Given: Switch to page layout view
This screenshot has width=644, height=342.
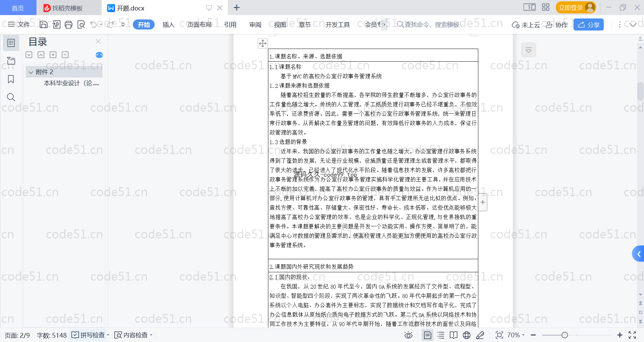Looking at the screenshot, I should point(428,335).
